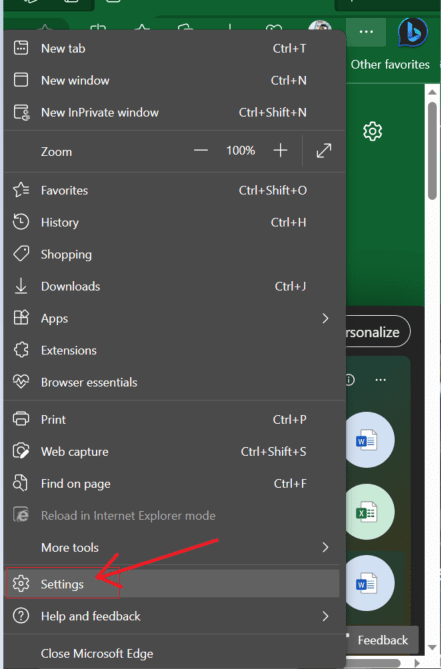Choose Close Microsoft Edge
441x669 pixels.
point(174,653)
